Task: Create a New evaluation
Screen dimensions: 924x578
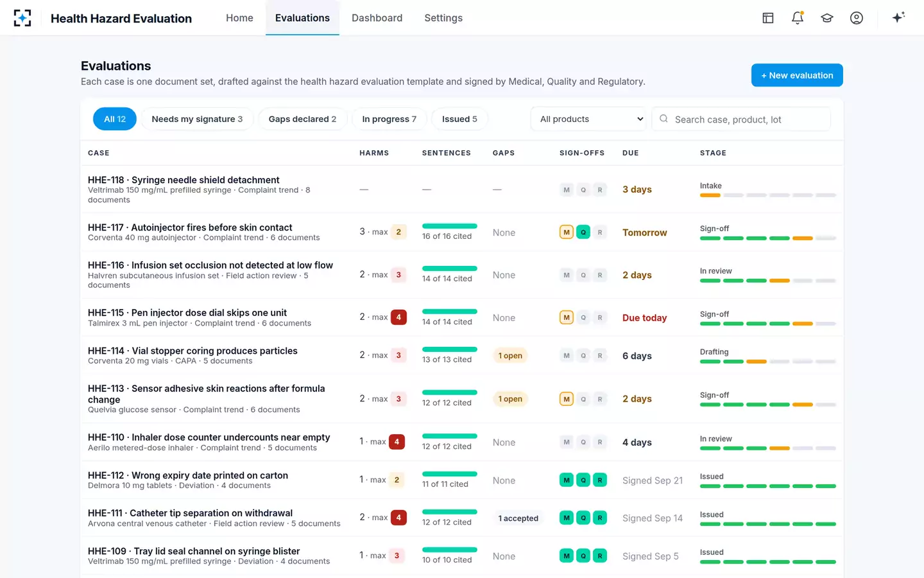Action: coord(797,75)
